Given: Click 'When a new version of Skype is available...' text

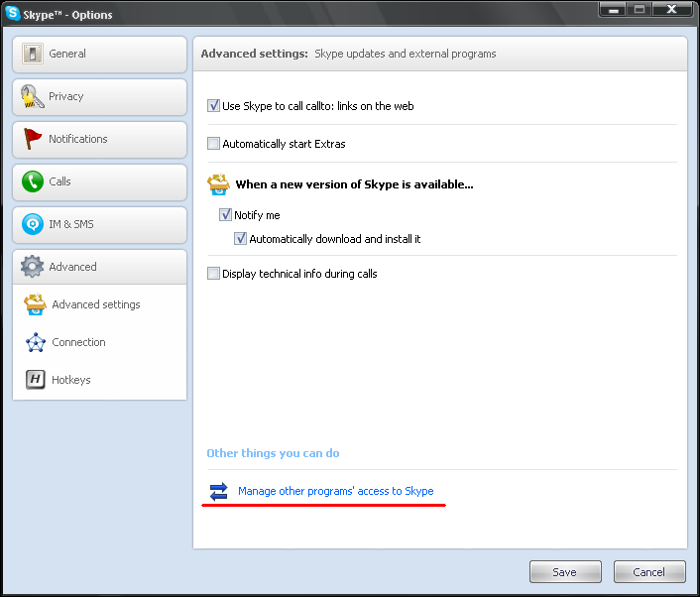Looking at the screenshot, I should [355, 184].
